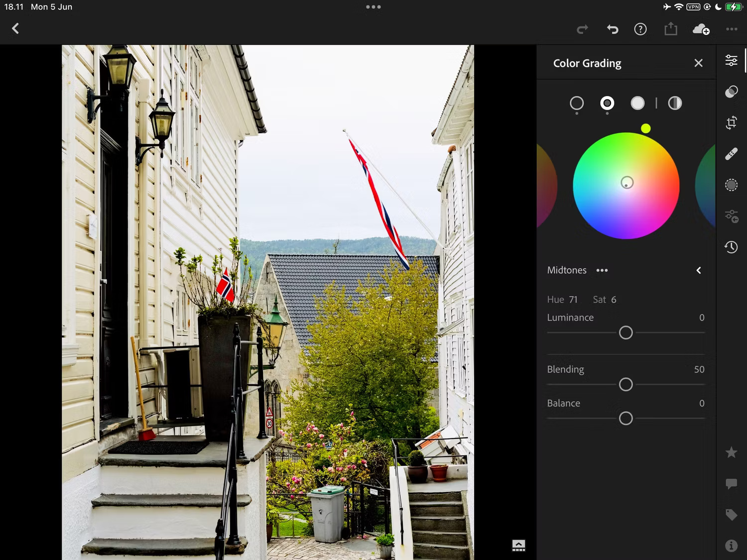Tap the share export icon
Viewport: 747px width, 560px height.
(x=671, y=29)
